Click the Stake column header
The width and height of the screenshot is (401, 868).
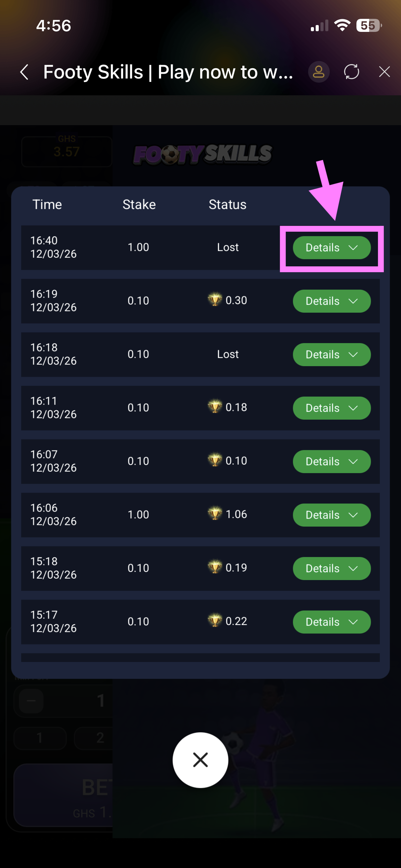click(139, 205)
